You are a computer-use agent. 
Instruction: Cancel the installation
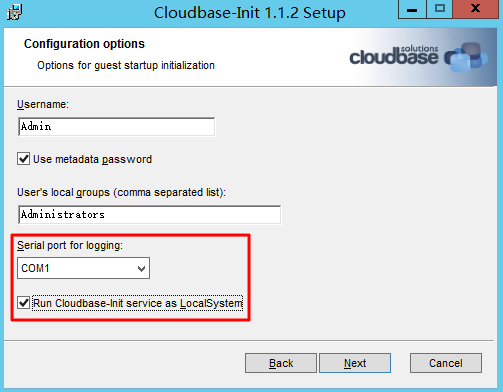pyautogui.click(x=446, y=363)
